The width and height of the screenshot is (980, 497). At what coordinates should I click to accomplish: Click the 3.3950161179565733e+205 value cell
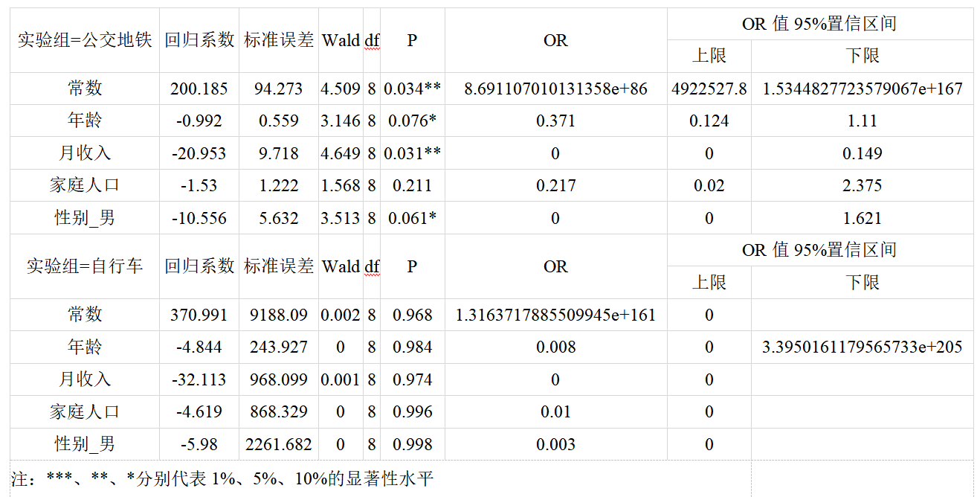tap(862, 347)
